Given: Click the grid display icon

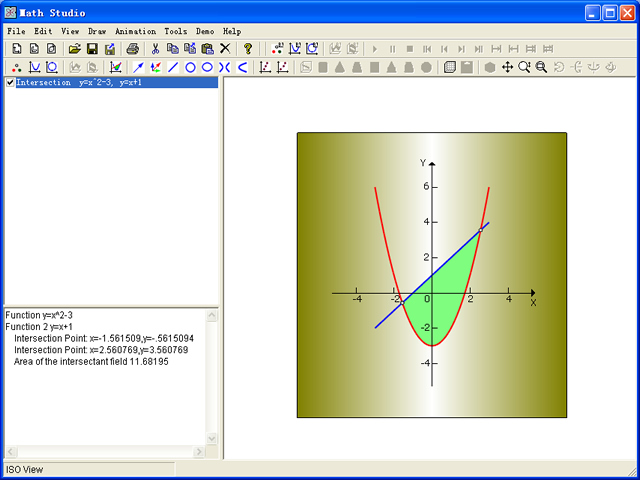Looking at the screenshot, I should pos(449,67).
